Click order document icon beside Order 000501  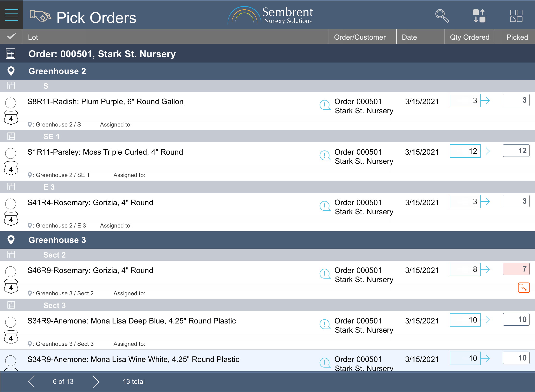coord(11,53)
